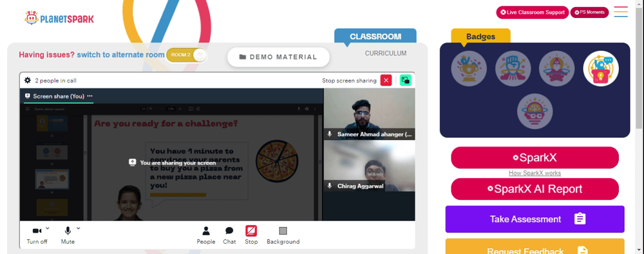
Task: Select the meditating figure badge
Action: click(x=557, y=68)
